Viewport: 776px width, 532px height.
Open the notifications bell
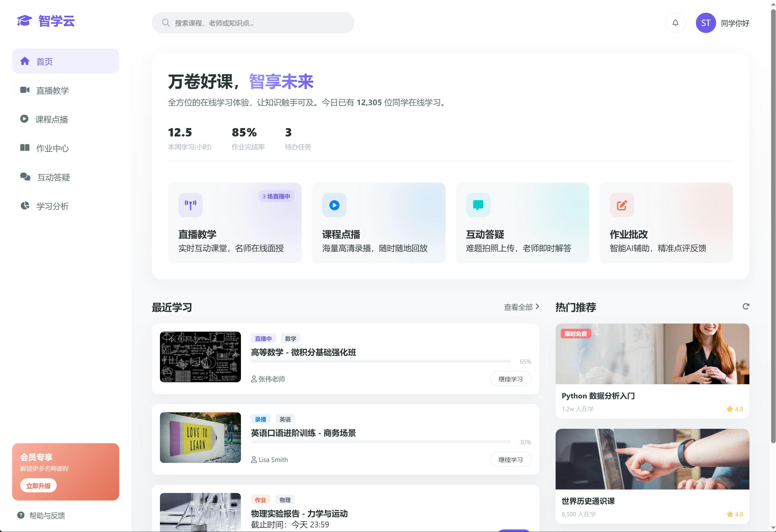click(675, 23)
